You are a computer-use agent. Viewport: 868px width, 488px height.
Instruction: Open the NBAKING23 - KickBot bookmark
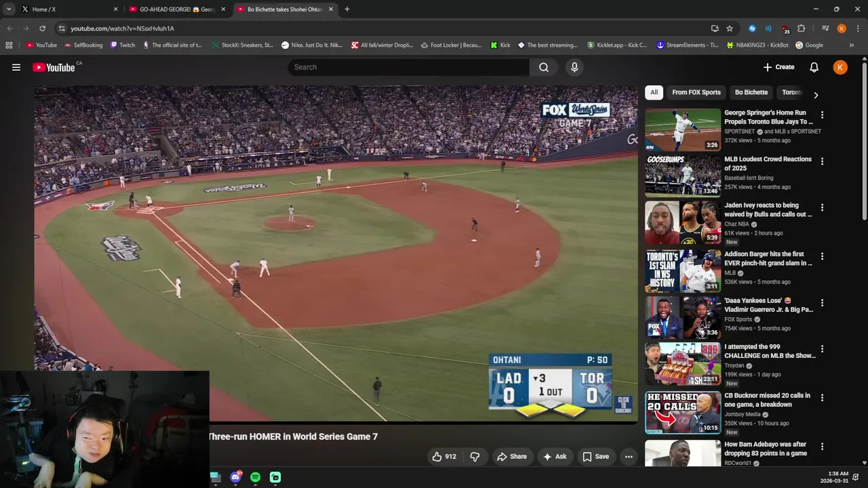pyautogui.click(x=757, y=45)
